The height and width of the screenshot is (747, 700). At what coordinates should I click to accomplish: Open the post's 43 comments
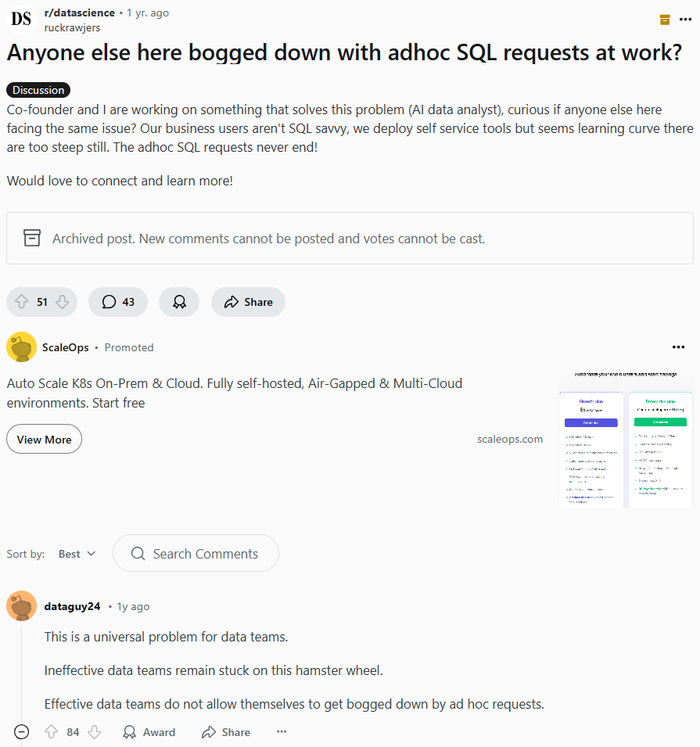[x=118, y=302]
